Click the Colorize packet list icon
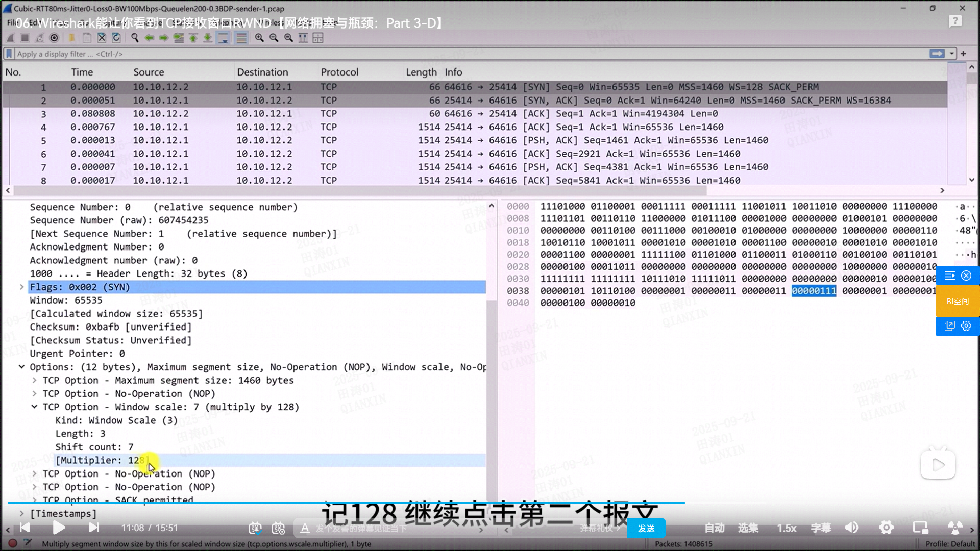This screenshot has height=551, width=980. point(241,38)
